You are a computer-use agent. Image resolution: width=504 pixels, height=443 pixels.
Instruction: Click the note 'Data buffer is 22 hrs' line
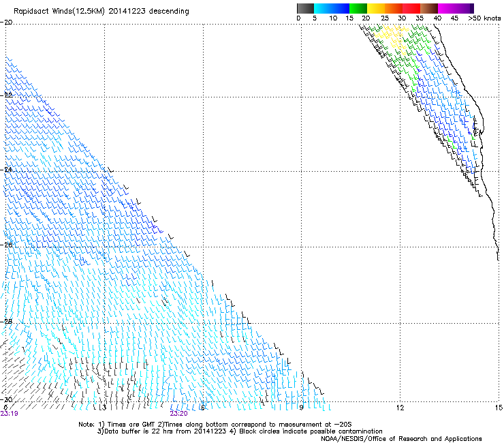[240, 431]
